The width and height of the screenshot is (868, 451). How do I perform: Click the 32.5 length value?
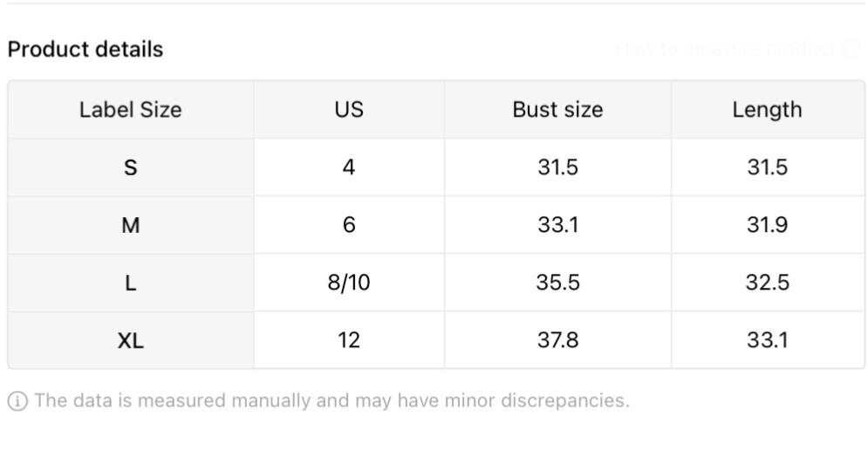click(768, 283)
